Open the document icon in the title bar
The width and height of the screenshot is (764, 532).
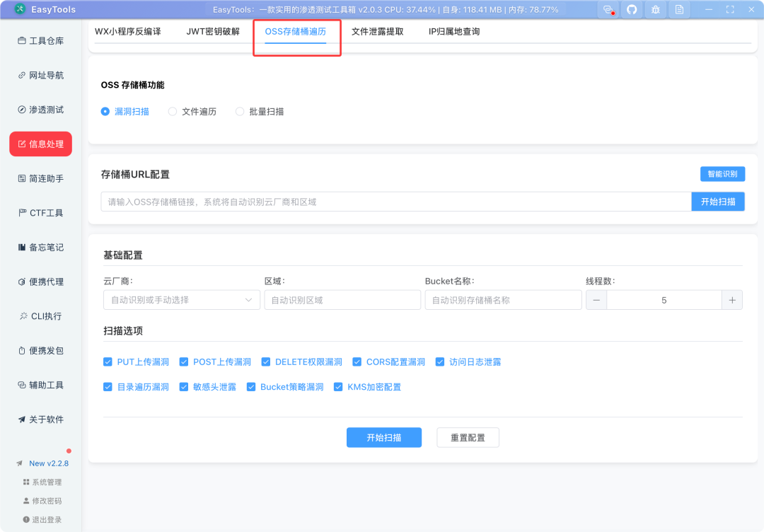click(x=679, y=10)
